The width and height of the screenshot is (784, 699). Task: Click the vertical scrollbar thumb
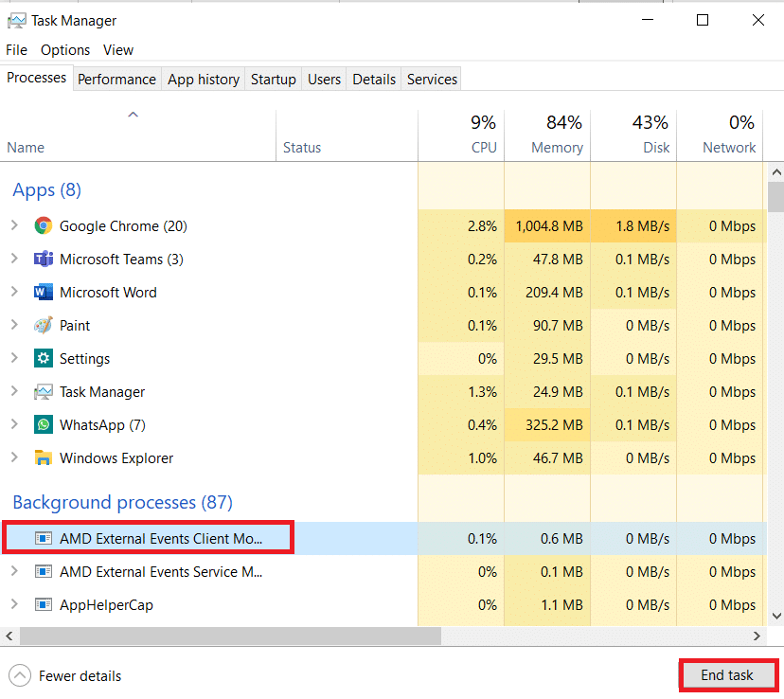point(776,197)
